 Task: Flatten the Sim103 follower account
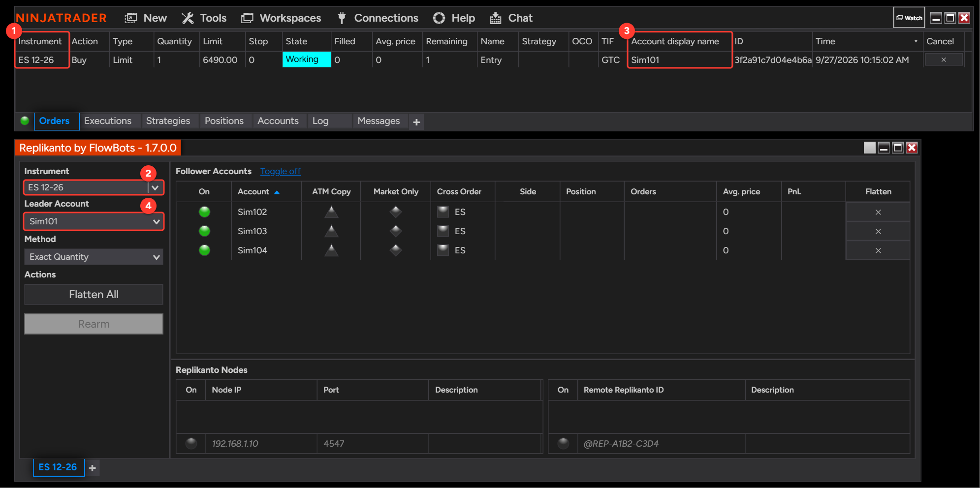[878, 231]
